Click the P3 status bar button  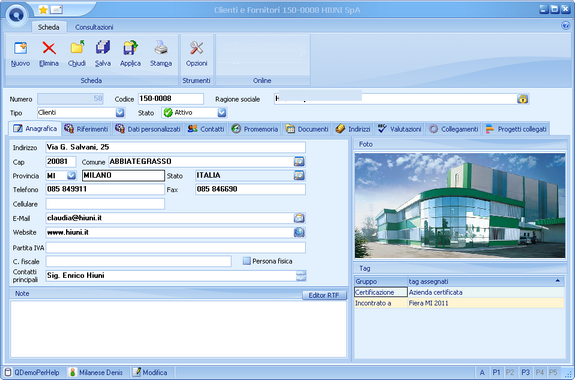click(525, 372)
